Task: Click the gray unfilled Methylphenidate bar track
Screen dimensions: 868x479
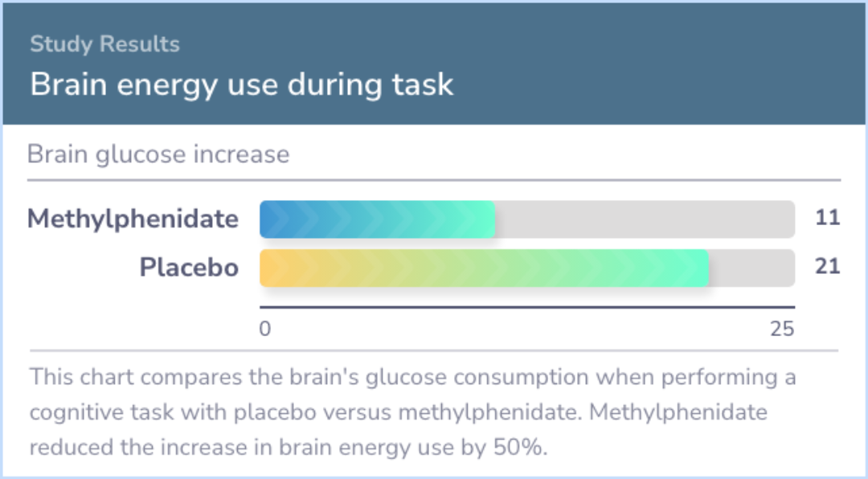Action: tap(645, 219)
